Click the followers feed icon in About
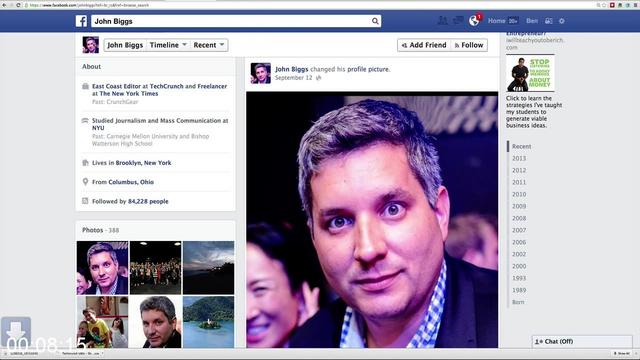Viewport: 640px width, 360px height. click(x=85, y=201)
